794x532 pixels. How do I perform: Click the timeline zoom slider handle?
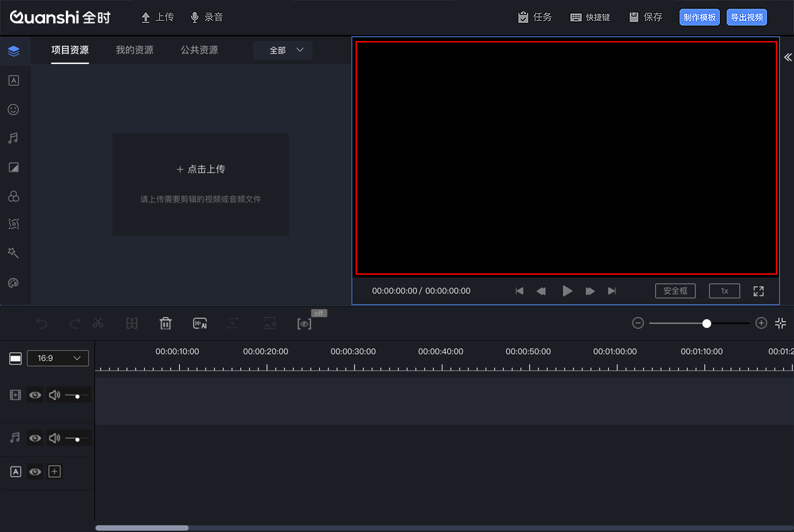click(x=706, y=324)
